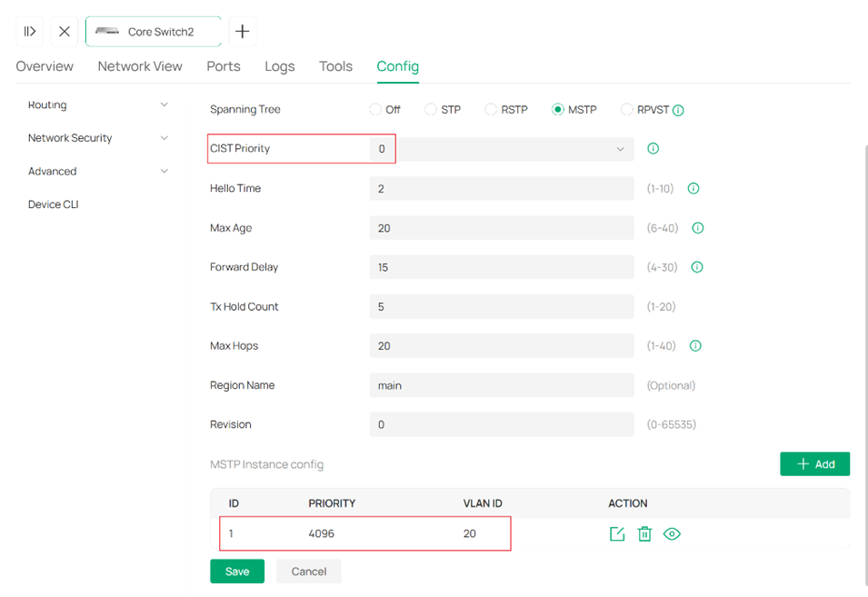This screenshot has height=597, width=868.
Task: Select the STP radio button
Action: (x=431, y=110)
